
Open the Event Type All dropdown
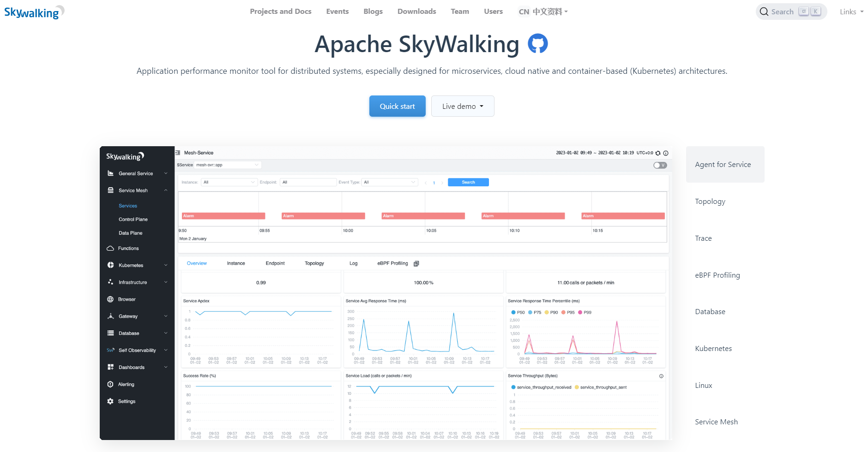point(390,182)
